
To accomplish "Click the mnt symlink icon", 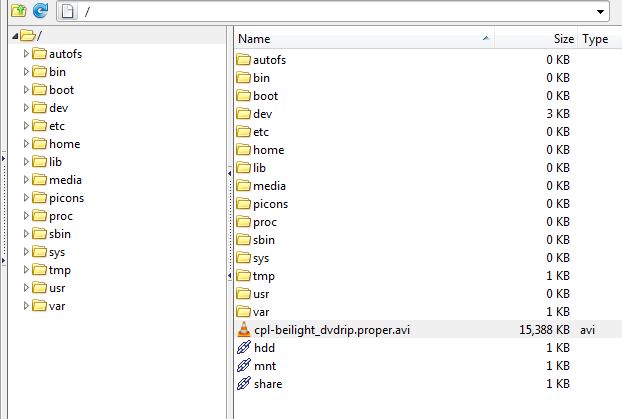I will click(243, 366).
